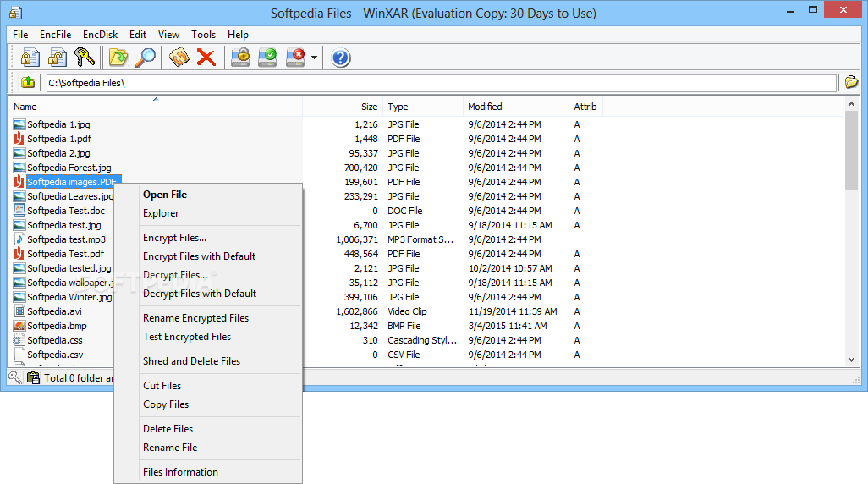
Task: Click the file list scroll down arrow
Action: pyautogui.click(x=851, y=360)
